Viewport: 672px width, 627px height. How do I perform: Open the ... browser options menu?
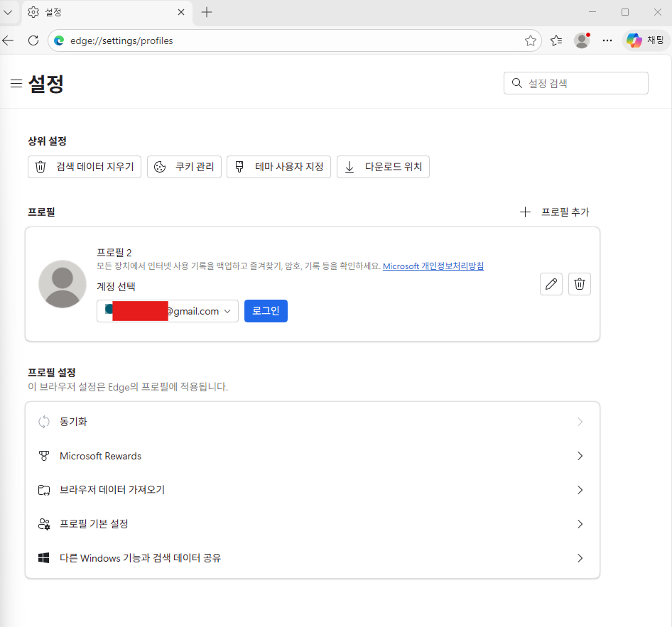607,40
